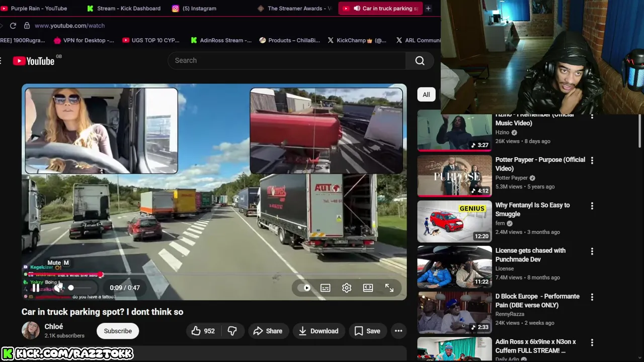Open Why Fentanyl Is So Easy thumbnail
The height and width of the screenshot is (362, 644).
(454, 221)
